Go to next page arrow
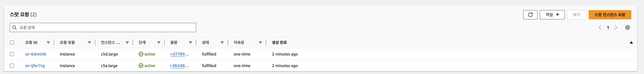644x74 pixels. [616, 28]
